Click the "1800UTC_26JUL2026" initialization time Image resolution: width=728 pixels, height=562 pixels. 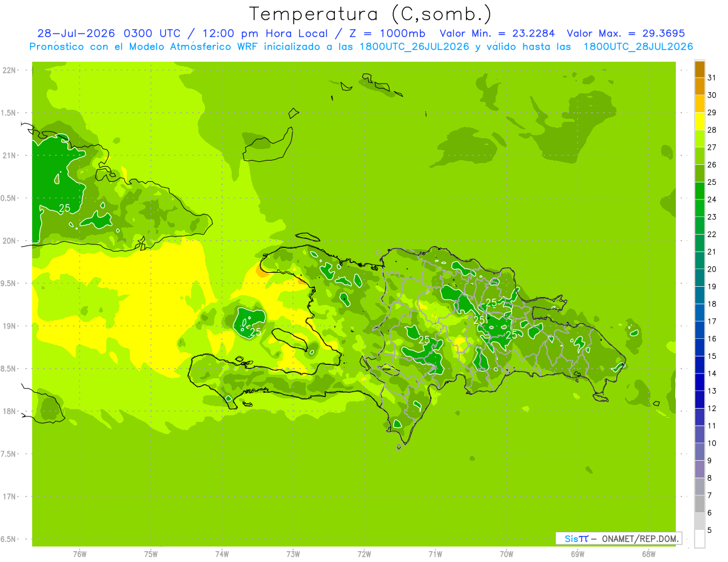coord(414,47)
